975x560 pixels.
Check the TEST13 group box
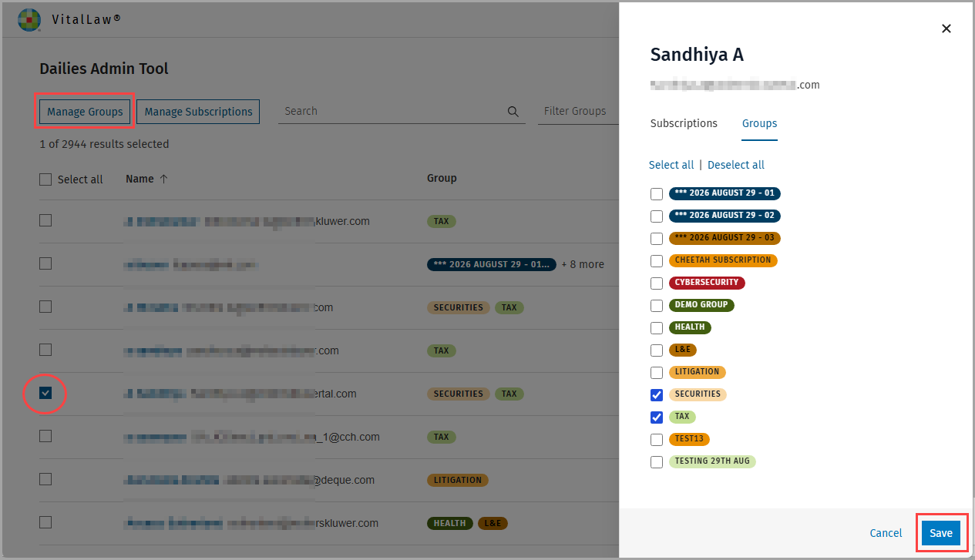click(657, 440)
